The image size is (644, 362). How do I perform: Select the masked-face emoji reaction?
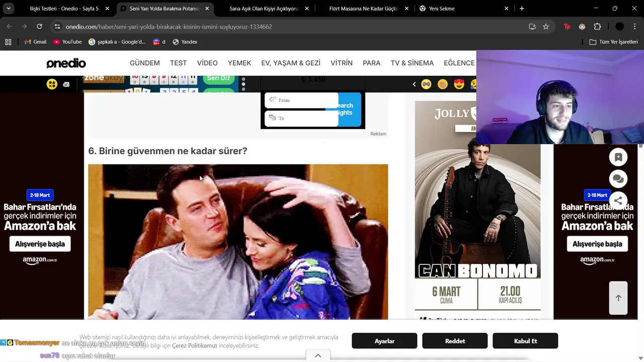pyautogui.click(x=426, y=84)
